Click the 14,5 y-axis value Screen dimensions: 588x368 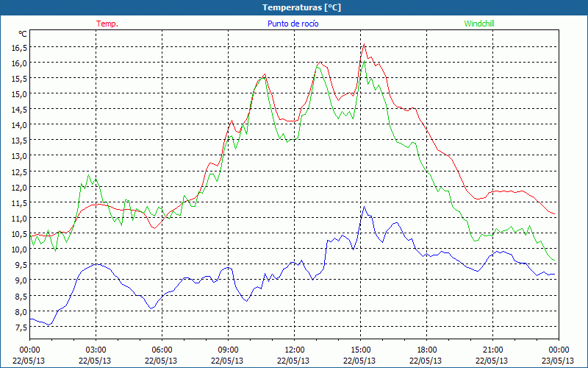click(x=19, y=109)
